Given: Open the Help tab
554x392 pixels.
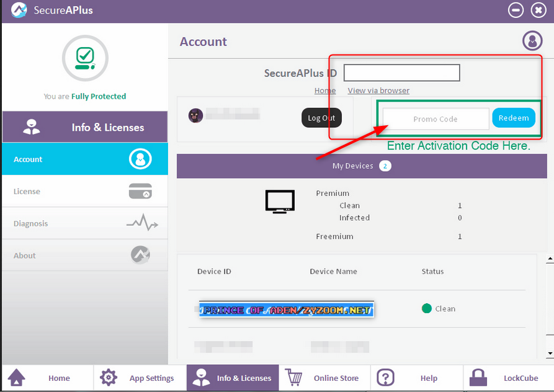Looking at the screenshot, I should point(417,378).
